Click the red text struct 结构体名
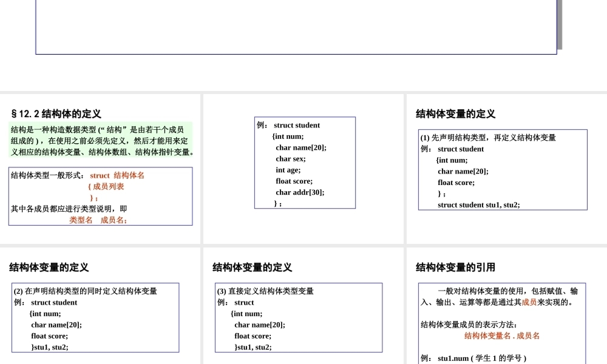The width and height of the screenshot is (607, 364). [117, 175]
